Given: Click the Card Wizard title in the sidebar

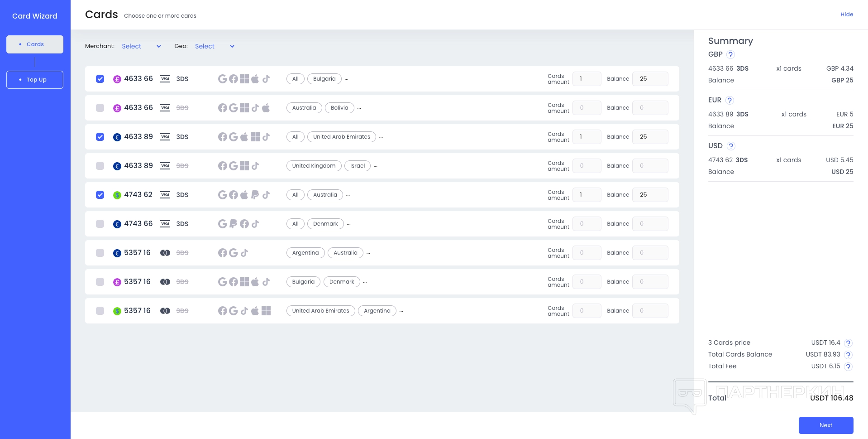Looking at the screenshot, I should (35, 16).
